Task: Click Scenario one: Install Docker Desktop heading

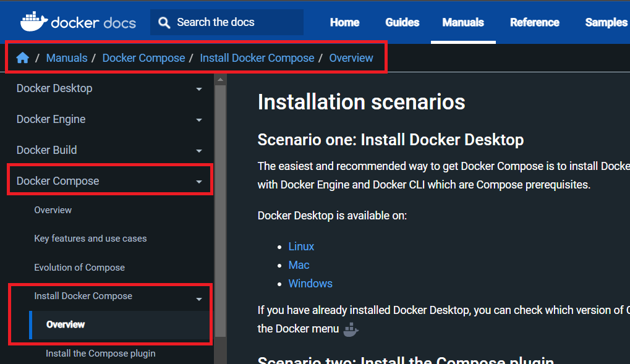Action: pos(391,140)
